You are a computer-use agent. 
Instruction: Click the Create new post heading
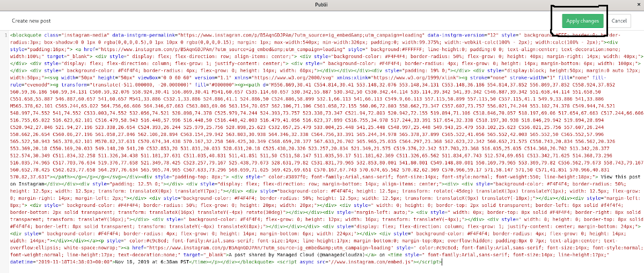(x=31, y=21)
